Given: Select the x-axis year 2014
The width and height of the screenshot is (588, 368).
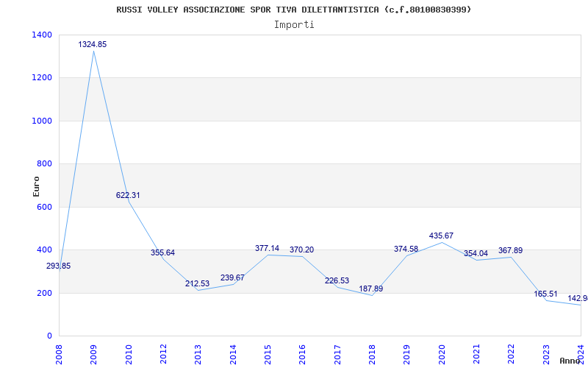Looking at the screenshot, I should (233, 354).
